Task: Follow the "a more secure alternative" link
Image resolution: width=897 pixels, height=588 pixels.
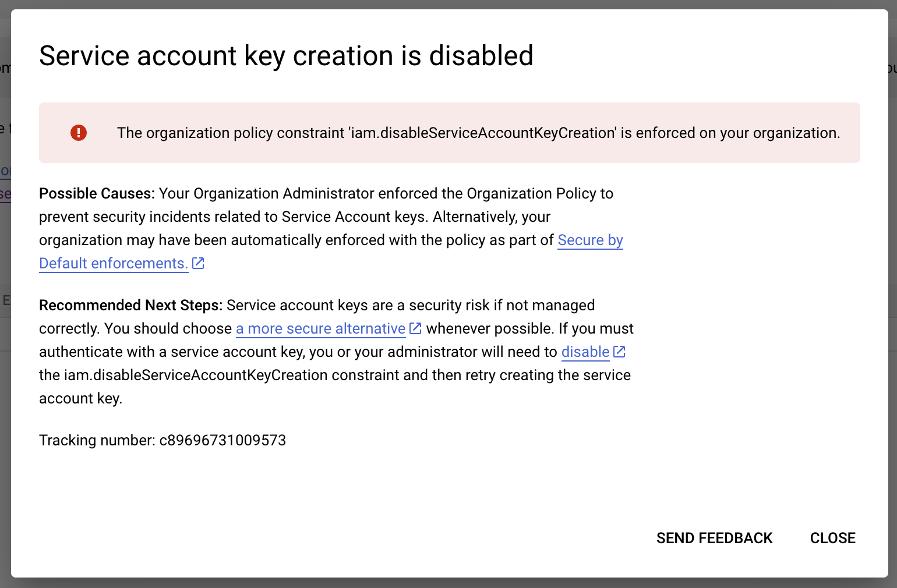Action: click(x=320, y=328)
